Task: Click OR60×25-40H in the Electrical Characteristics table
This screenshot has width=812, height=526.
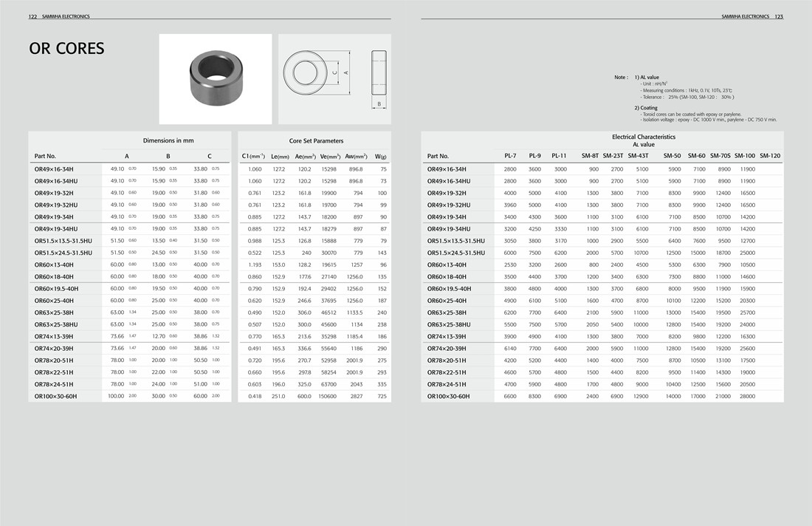Action: (x=447, y=301)
